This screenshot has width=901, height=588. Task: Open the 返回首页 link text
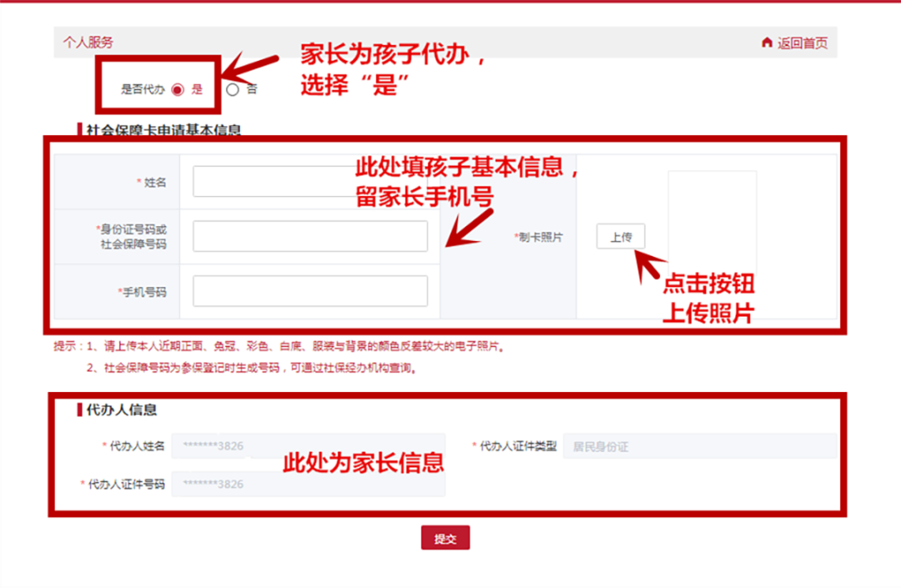click(x=803, y=43)
